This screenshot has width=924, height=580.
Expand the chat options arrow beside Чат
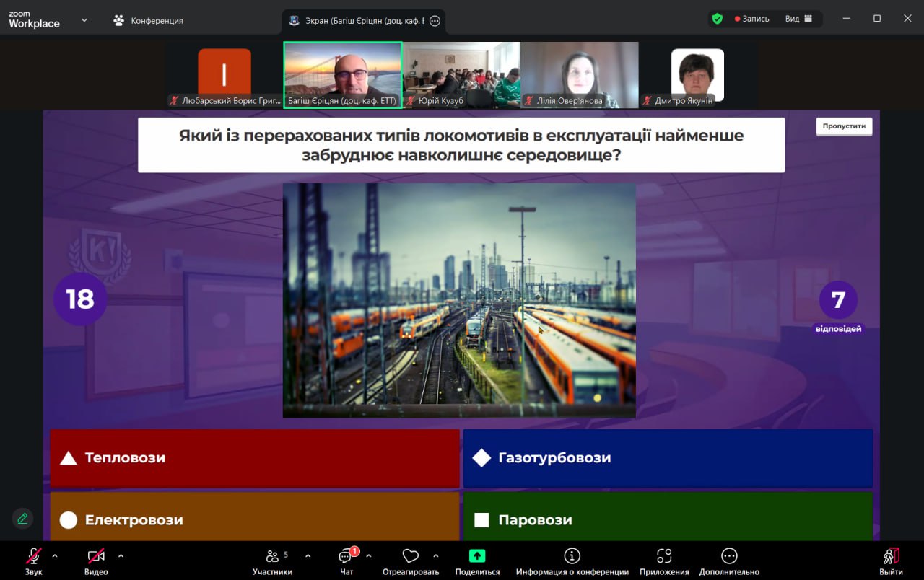pos(369,555)
